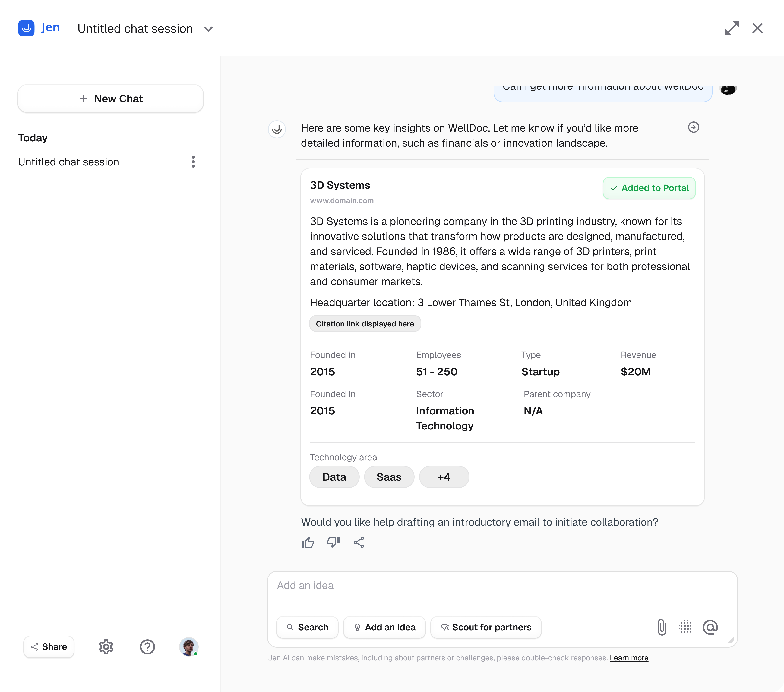
Task: Click the thumbs down feedback icon
Action: [x=333, y=543]
